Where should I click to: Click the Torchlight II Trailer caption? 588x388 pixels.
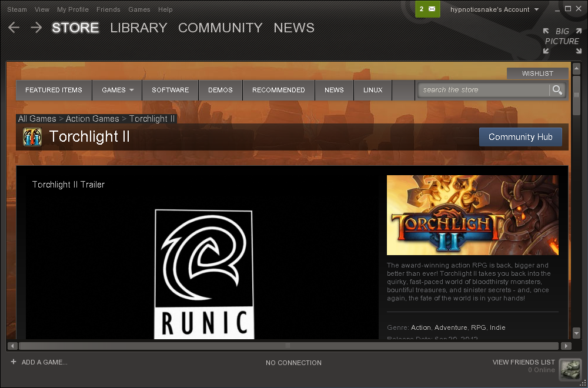tap(68, 185)
